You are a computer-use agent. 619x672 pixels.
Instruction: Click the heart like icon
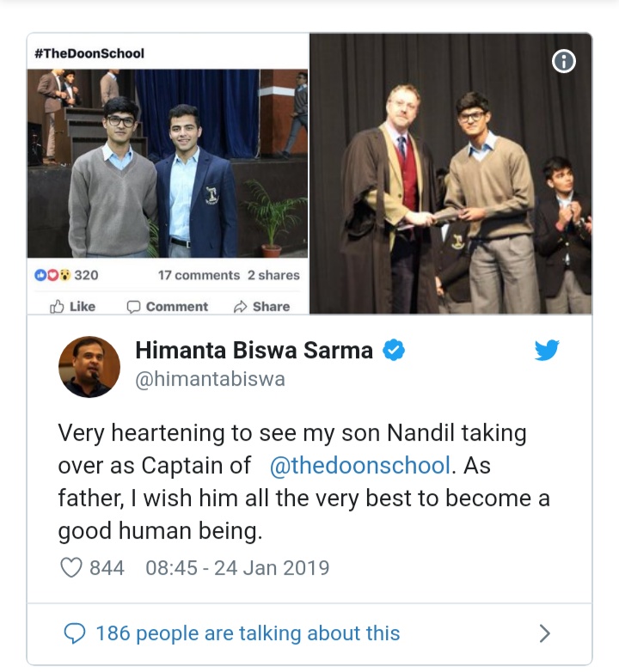click(x=70, y=568)
